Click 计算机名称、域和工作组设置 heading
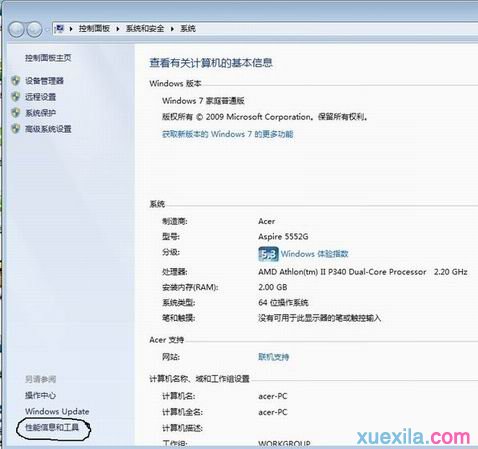 pos(200,379)
